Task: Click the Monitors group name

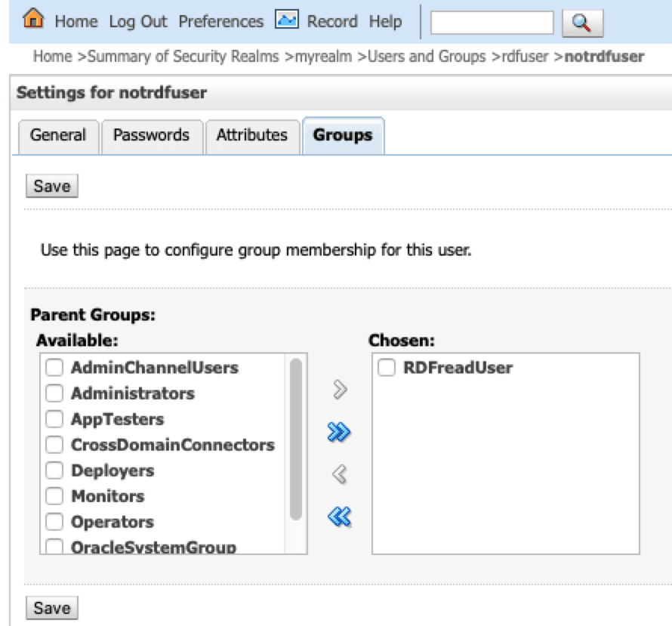Action: [x=108, y=496]
